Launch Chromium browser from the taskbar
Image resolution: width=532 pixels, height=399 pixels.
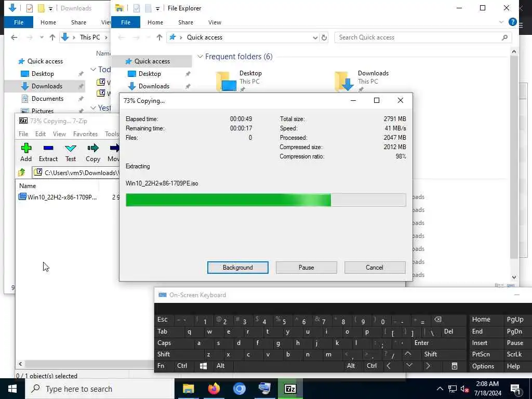[239, 389]
